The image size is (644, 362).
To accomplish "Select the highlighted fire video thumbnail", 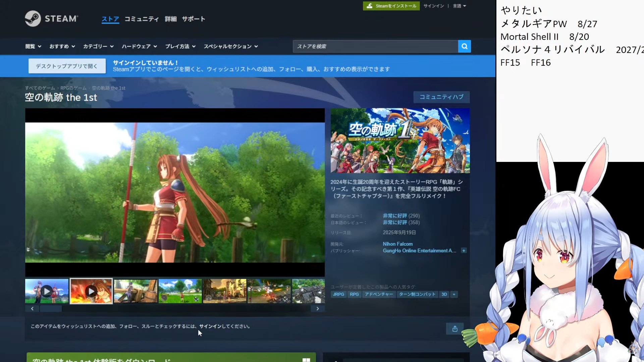I will click(x=91, y=291).
